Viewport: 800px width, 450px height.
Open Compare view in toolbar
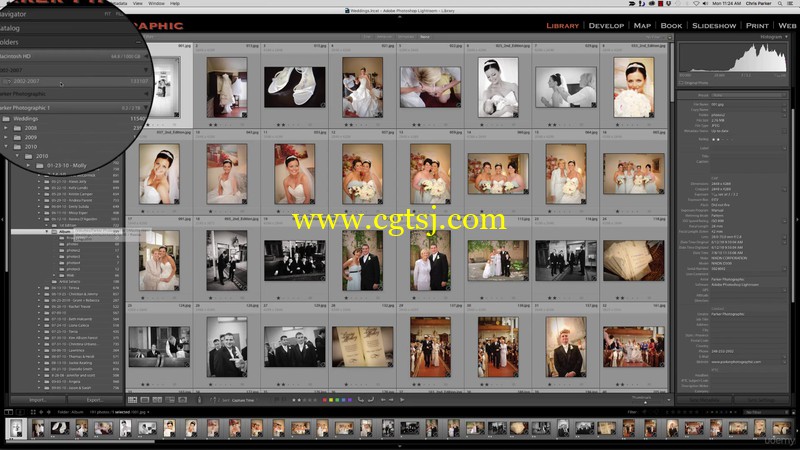pyautogui.click(x=157, y=400)
